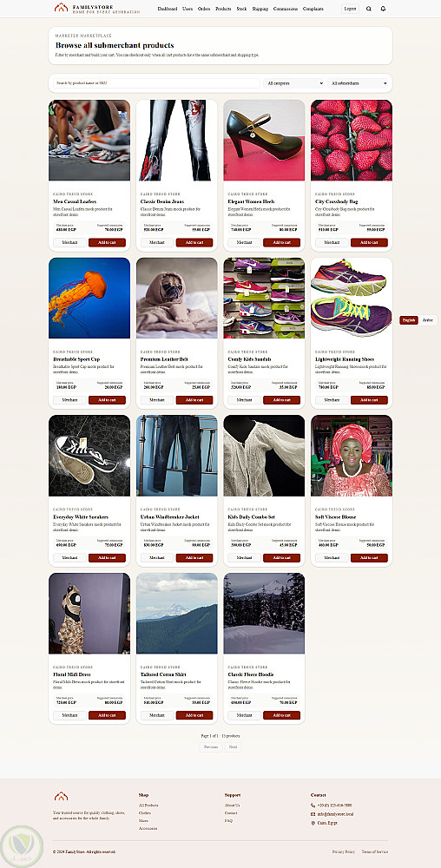The height and width of the screenshot is (868, 441).
Task: Add Elegant Women Heels to cart
Action: point(281,242)
